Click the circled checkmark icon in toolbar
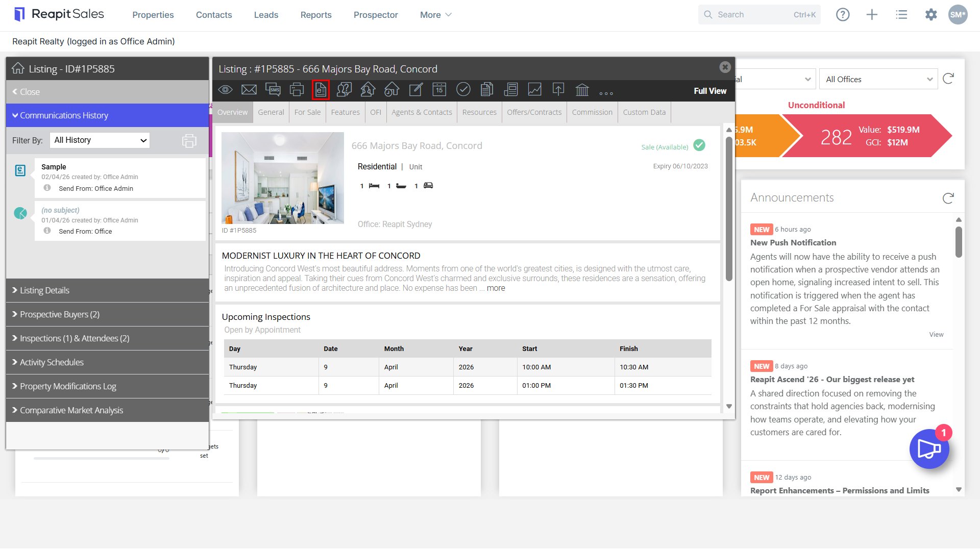This screenshot has height=551, width=980. tap(463, 90)
